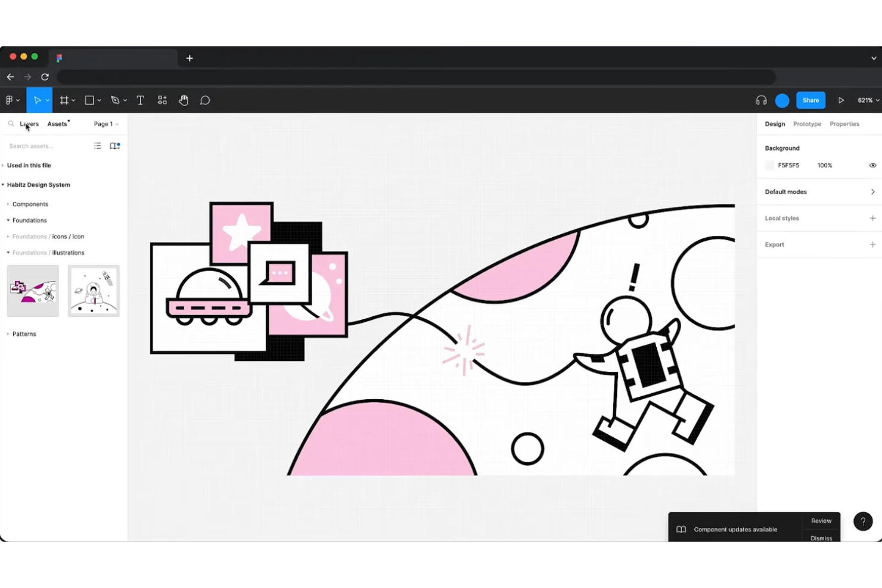Viewport: 882px width, 588px height.
Task: Expand browser tab list chevron
Action: 874,58
